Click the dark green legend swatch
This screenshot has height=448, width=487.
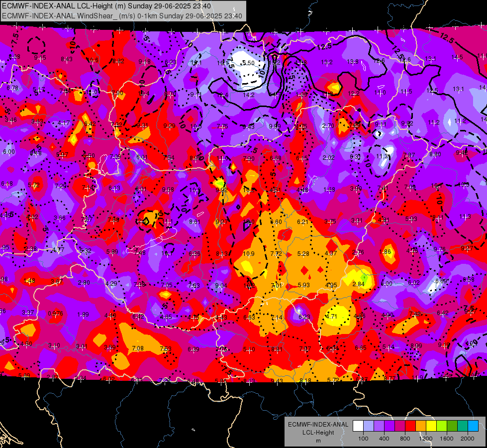coord(452,426)
